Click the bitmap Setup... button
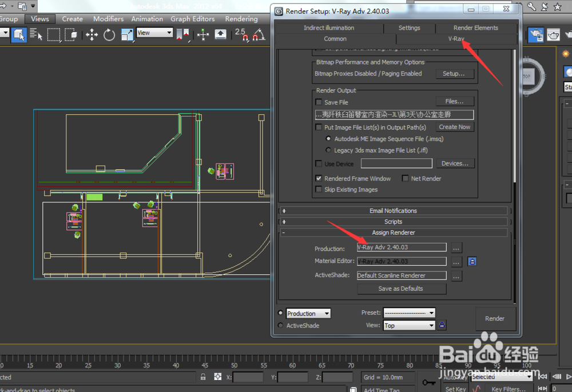 [455, 74]
